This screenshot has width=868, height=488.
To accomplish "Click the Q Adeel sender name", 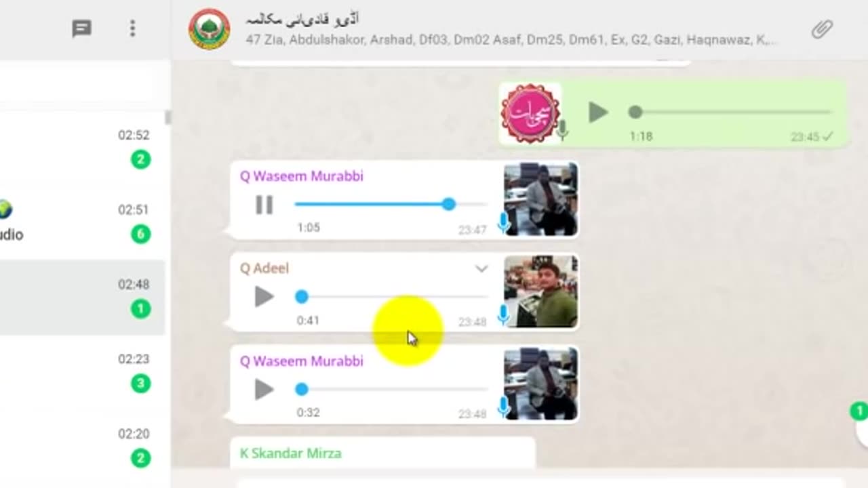I will click(x=264, y=268).
